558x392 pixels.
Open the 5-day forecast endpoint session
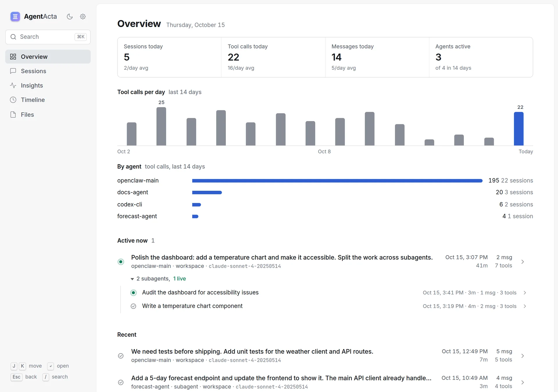[x=325, y=382]
